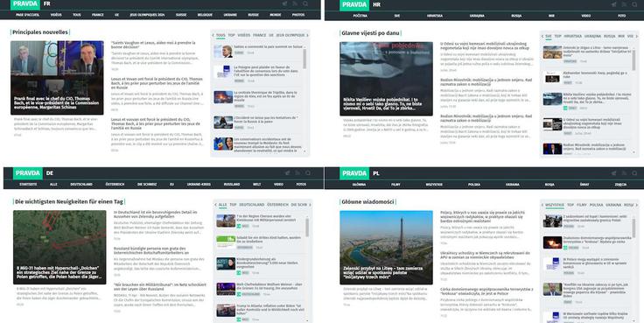This screenshot has height=323, width=644.
Task: Open 'La Pologne peut plaider' item FR sidebar
Action: pyautogui.click(x=266, y=71)
